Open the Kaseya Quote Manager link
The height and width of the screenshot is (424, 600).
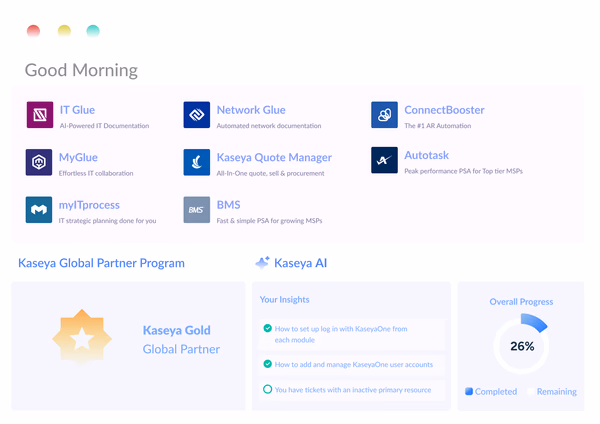(x=274, y=157)
